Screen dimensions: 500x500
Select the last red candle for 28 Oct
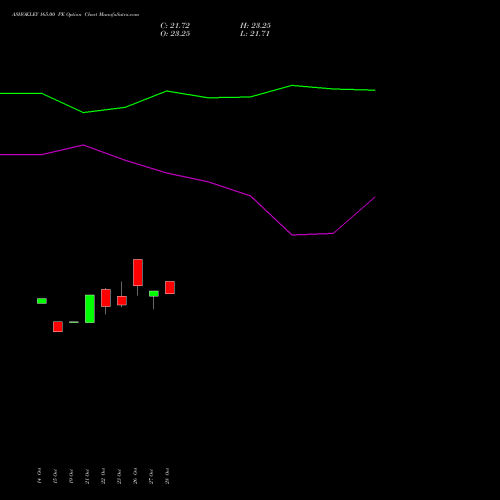pos(170,287)
